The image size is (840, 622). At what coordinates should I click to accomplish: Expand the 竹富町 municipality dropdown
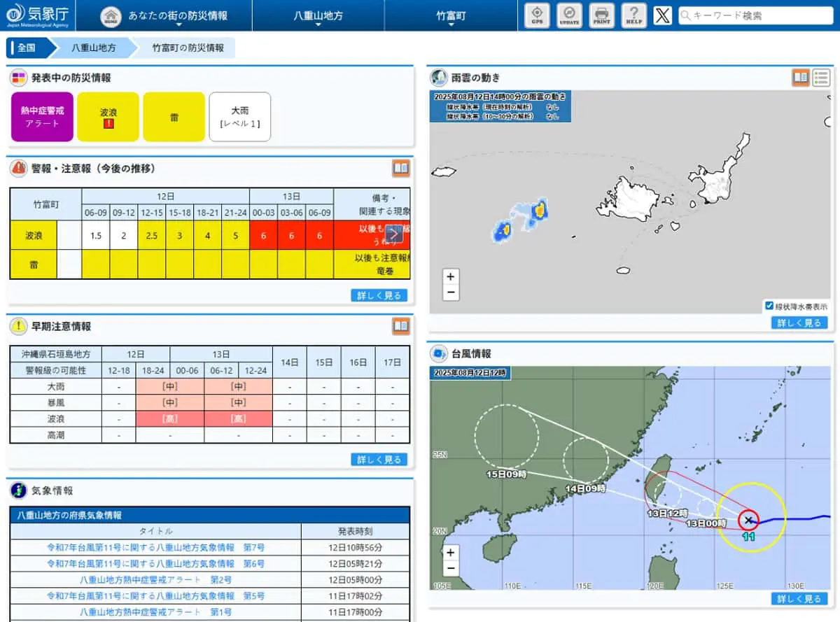click(x=451, y=15)
